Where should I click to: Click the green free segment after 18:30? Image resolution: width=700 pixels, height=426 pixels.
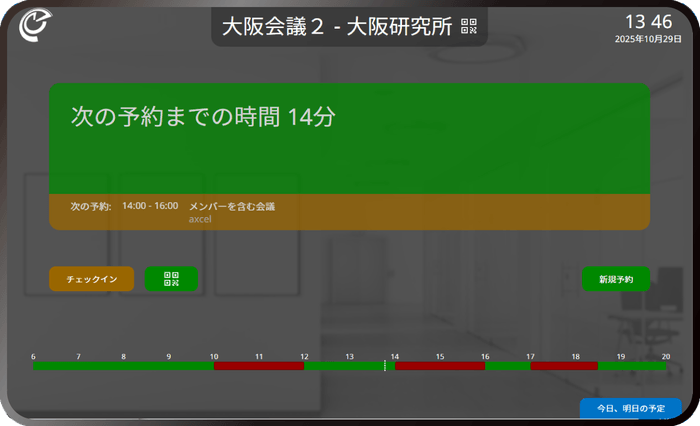632,366
